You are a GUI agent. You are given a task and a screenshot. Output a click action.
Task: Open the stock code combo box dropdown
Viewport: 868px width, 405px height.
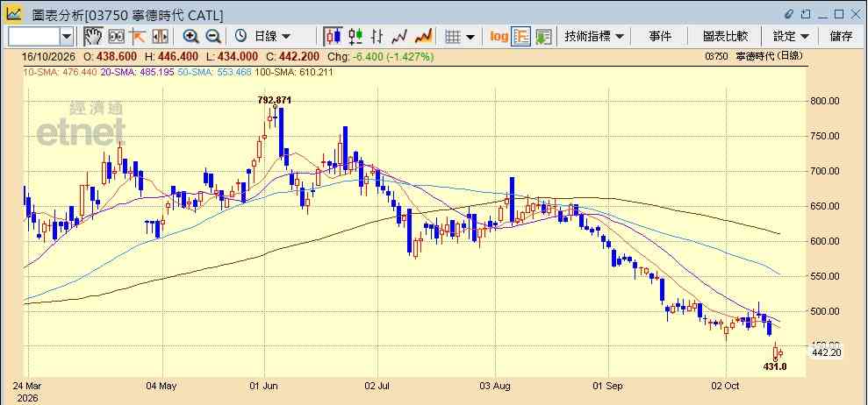click(x=67, y=37)
